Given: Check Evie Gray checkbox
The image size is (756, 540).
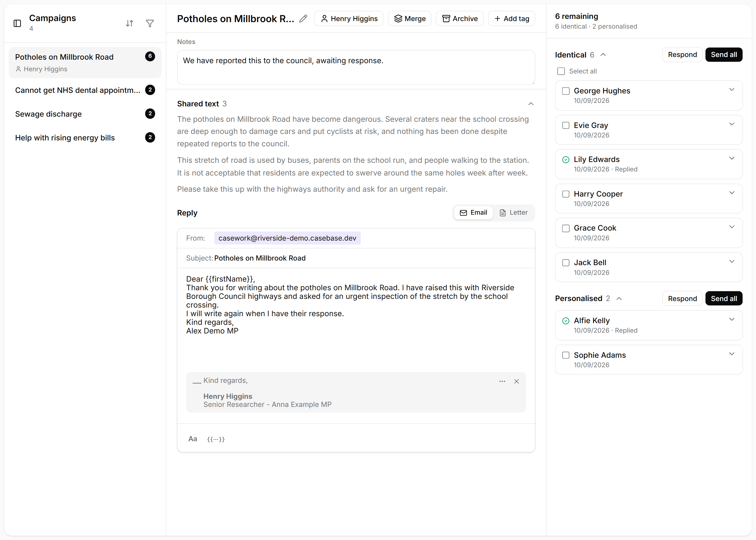Looking at the screenshot, I should coord(565,125).
